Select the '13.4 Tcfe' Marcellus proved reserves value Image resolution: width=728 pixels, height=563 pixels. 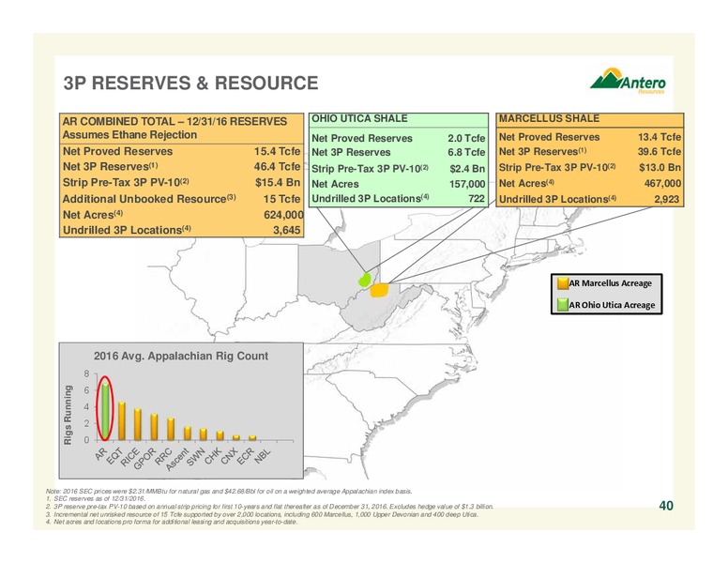660,137
